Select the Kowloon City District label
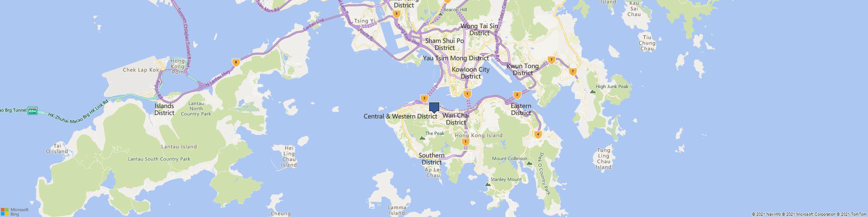 point(470,73)
